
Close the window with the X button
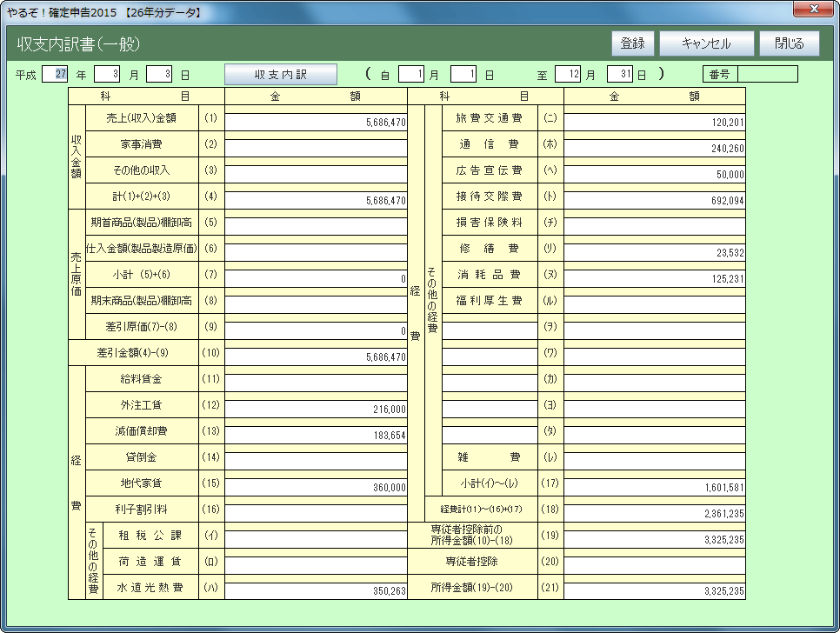tap(814, 9)
